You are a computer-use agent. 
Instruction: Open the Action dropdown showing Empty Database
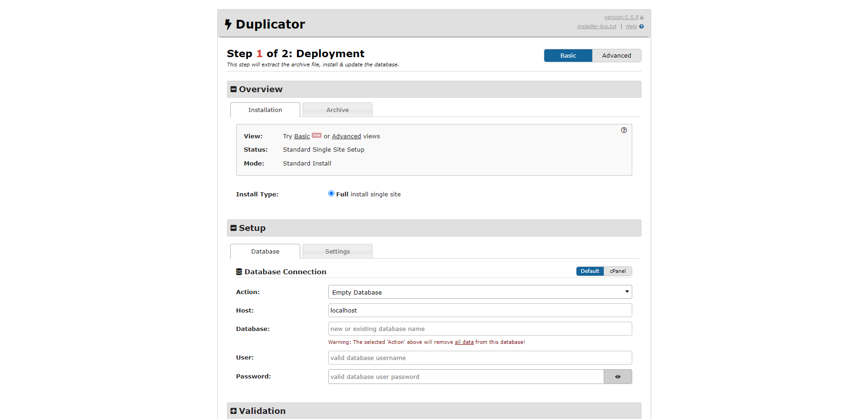[x=480, y=292]
